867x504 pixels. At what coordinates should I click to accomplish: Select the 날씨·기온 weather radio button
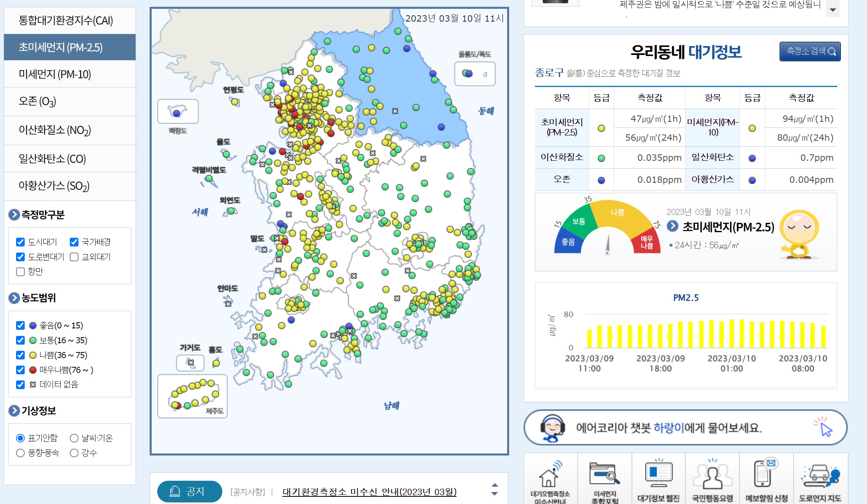point(74,438)
